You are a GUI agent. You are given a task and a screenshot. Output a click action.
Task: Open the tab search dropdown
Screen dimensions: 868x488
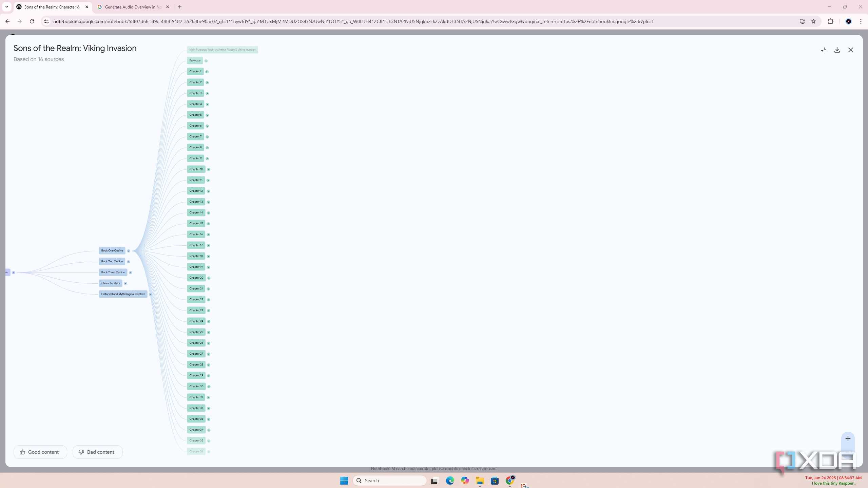6,7
